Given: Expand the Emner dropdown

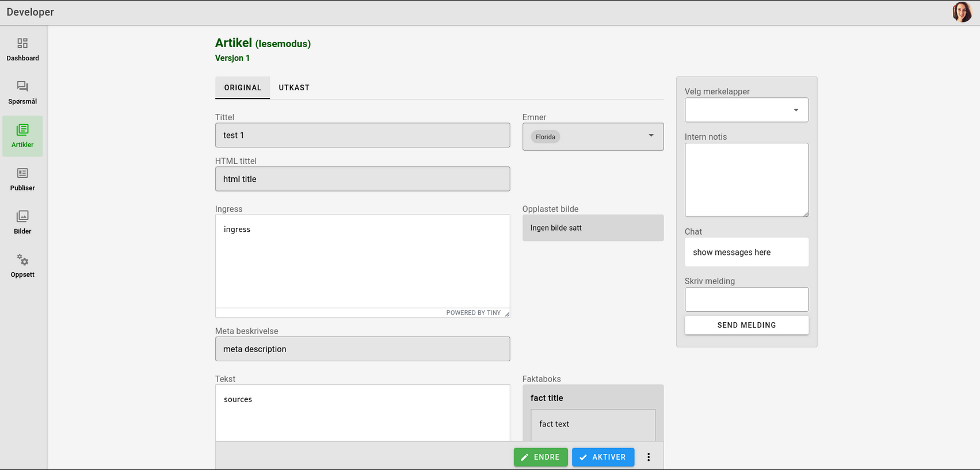Looking at the screenshot, I should coord(651,136).
